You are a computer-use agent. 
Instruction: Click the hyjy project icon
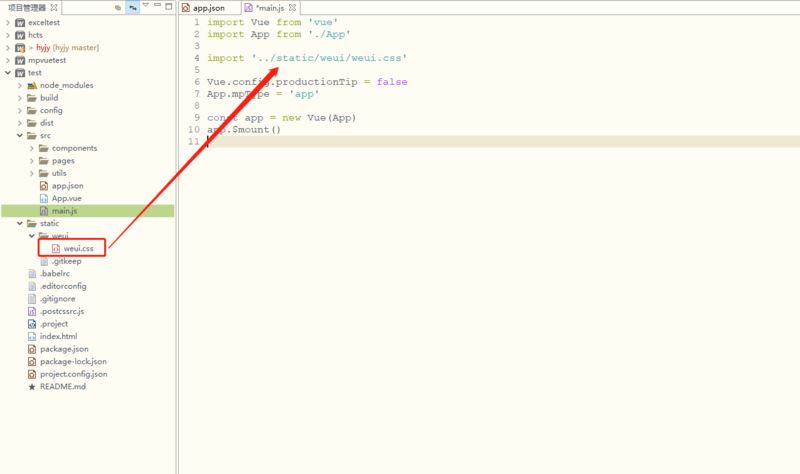point(20,47)
